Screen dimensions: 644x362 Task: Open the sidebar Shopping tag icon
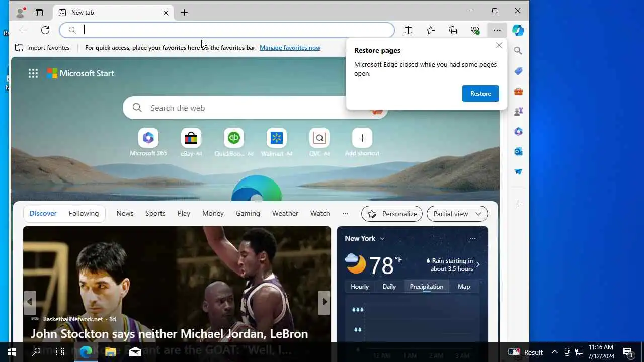[x=518, y=71]
